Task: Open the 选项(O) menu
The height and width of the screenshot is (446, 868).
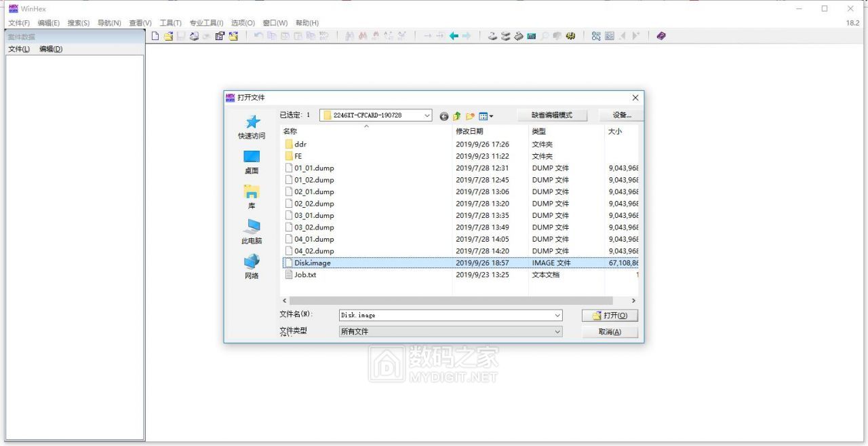Action: 243,23
